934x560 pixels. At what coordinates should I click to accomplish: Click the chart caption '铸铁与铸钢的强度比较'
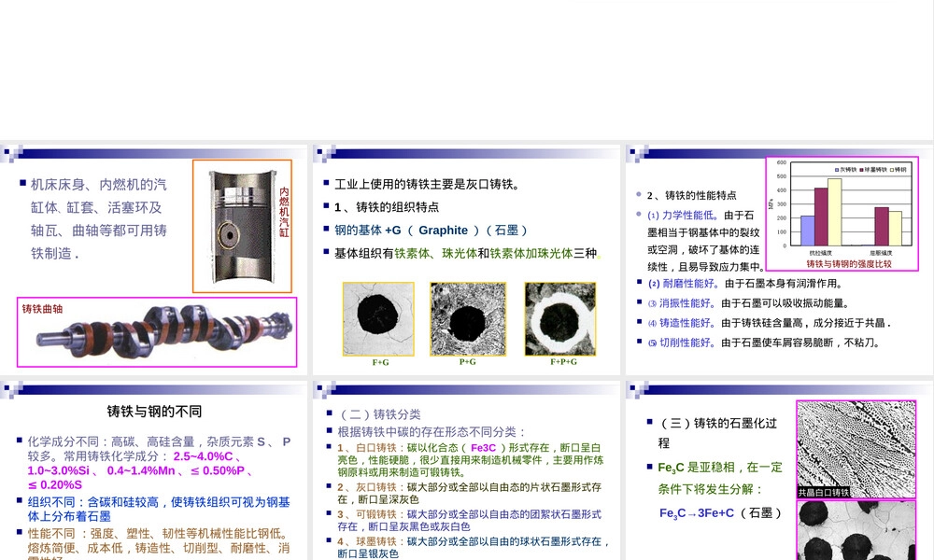coord(849,264)
